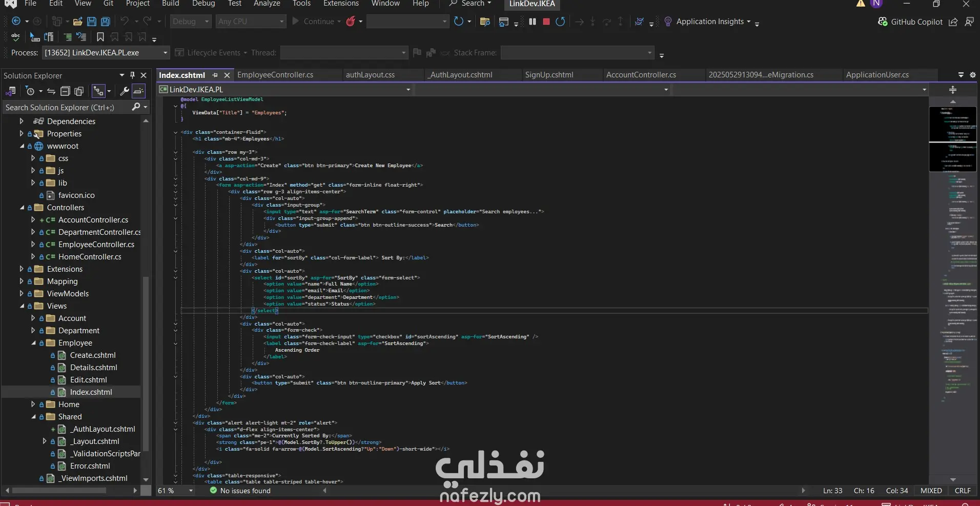Click the Open File folder icon
980x506 pixels.
coord(78,22)
